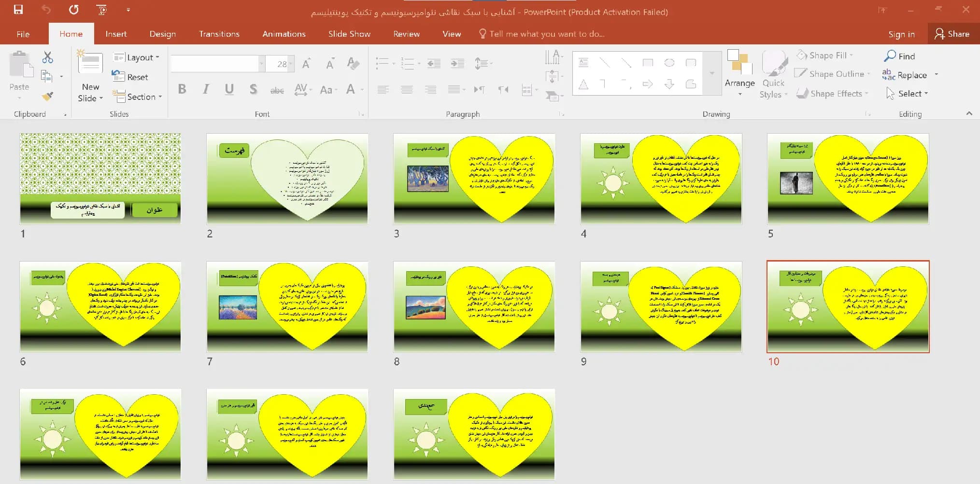Open the Shape Fill dropdown
980x484 pixels.
pos(824,55)
